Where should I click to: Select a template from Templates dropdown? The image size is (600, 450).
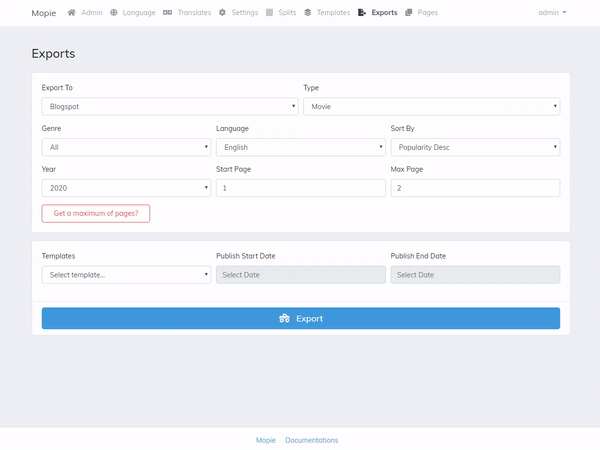125,274
